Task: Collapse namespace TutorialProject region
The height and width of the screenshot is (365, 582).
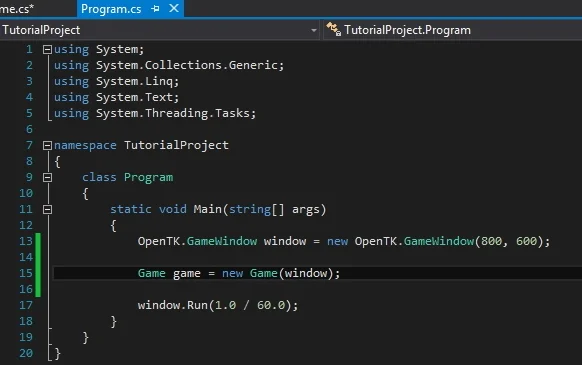Action: click(47, 145)
